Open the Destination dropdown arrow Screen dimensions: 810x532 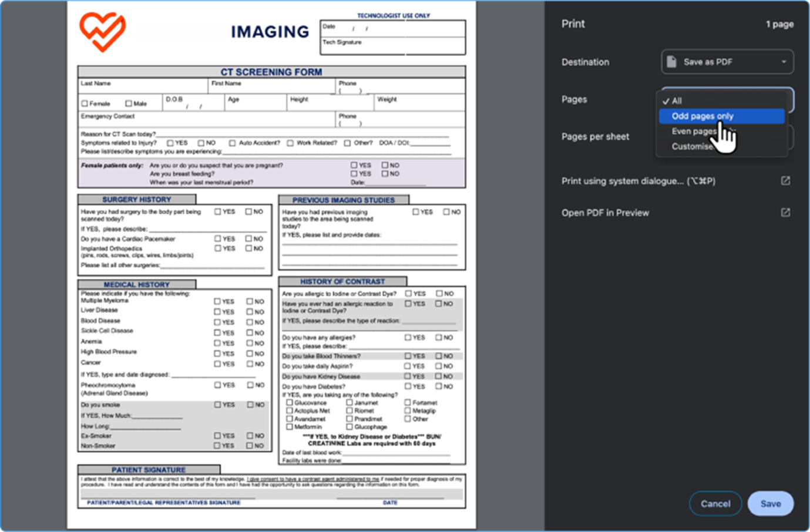tap(784, 62)
